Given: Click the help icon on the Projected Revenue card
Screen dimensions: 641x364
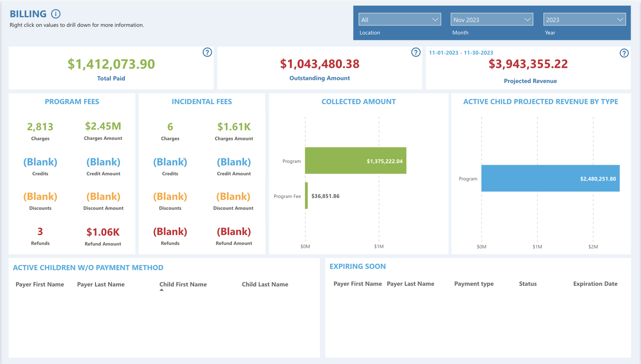Looking at the screenshot, I should click(x=624, y=53).
